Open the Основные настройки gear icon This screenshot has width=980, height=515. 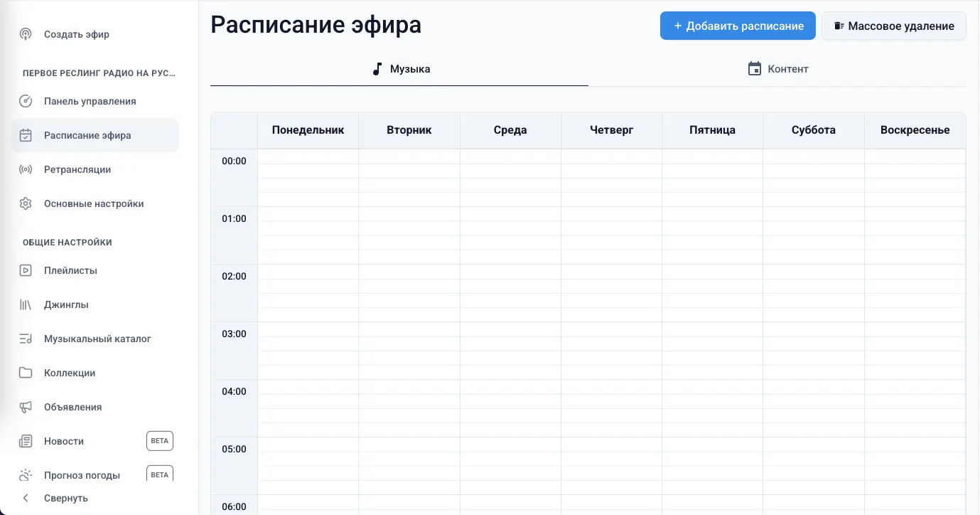[26, 203]
